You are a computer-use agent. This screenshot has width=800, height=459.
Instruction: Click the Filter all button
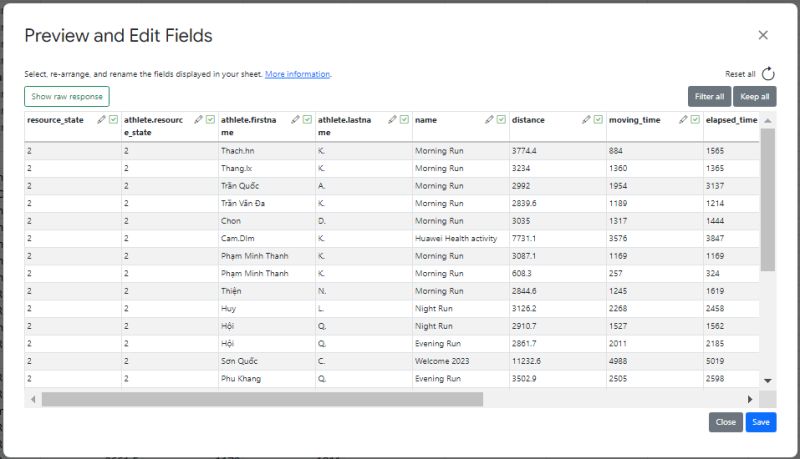click(x=709, y=96)
